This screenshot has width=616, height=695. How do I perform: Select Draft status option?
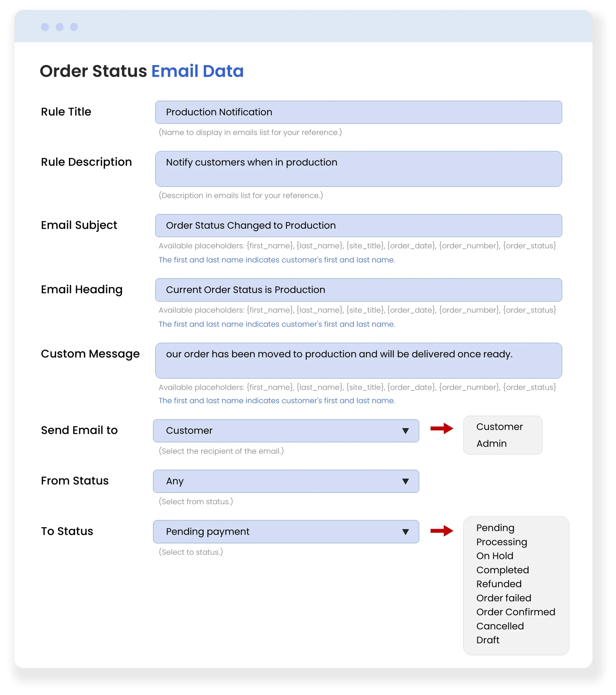coord(488,640)
